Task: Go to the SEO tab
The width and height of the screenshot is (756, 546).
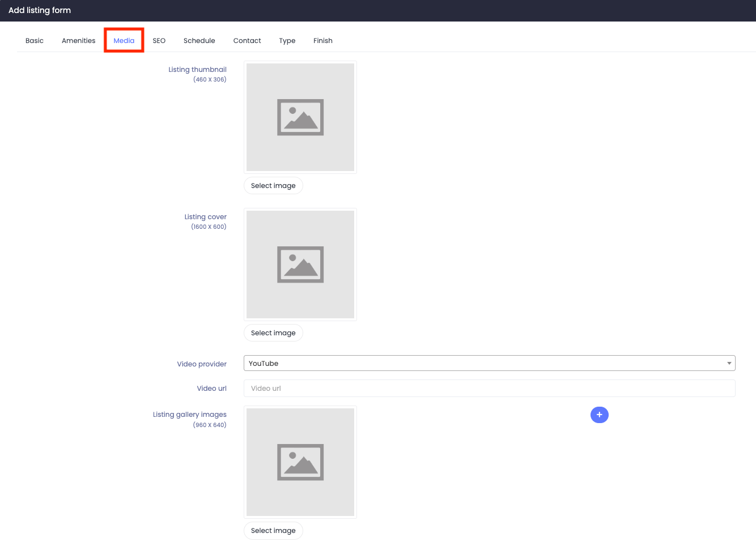Action: [159, 41]
